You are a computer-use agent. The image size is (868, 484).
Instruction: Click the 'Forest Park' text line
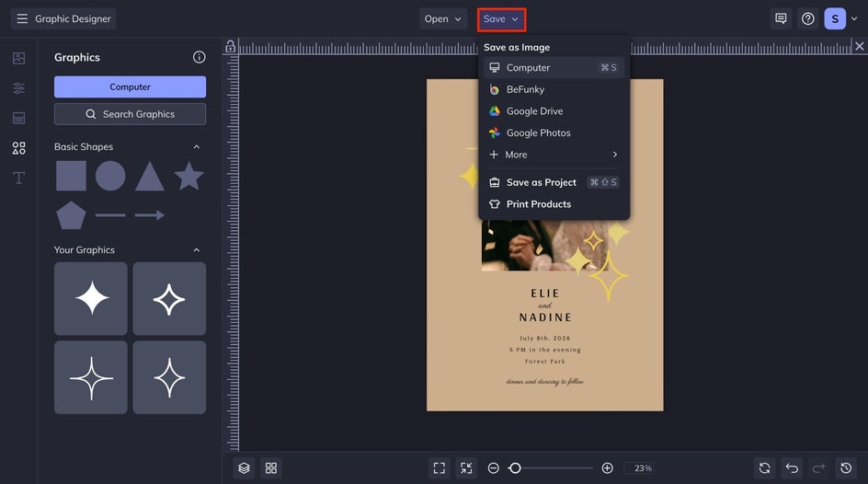coord(544,361)
